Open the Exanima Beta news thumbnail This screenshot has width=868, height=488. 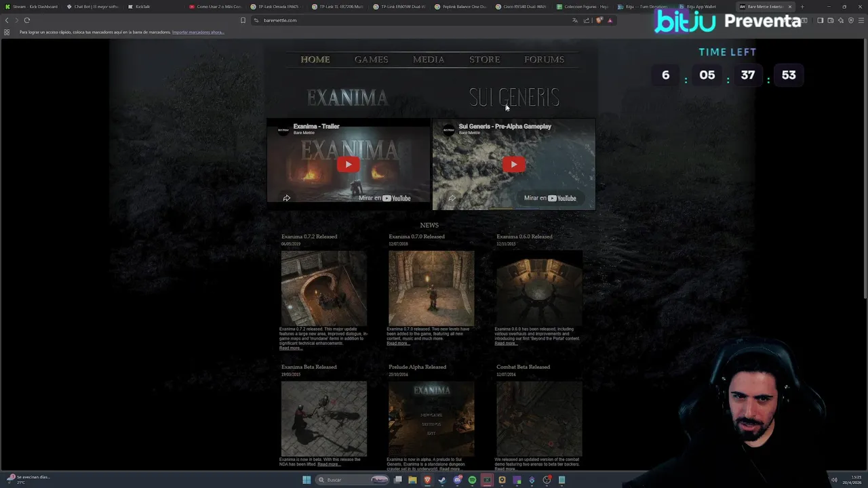pos(324,418)
